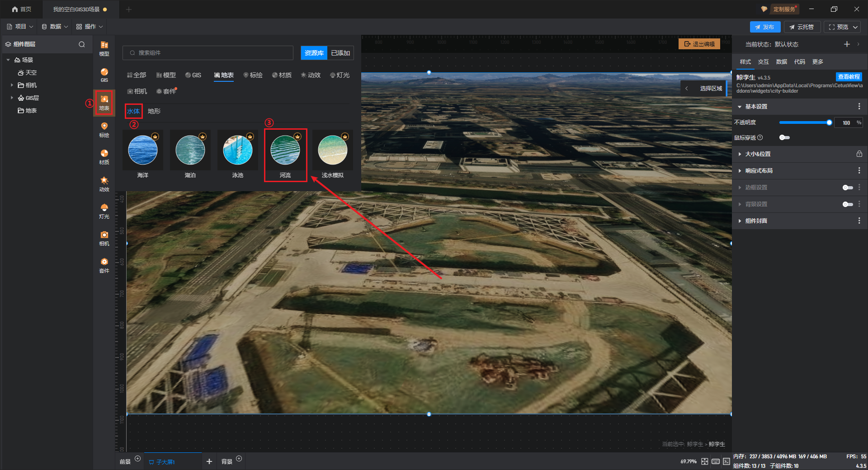Enable the 背景设置 toggle

pyautogui.click(x=847, y=204)
